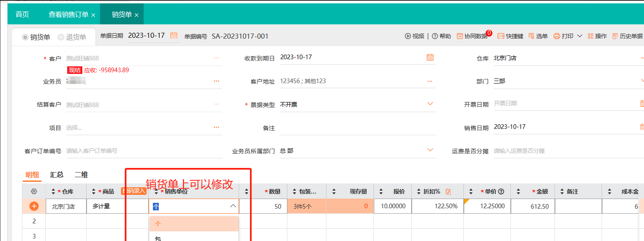This screenshot has width=644, height=241.
Task: Select the 退货单 radio button
Action: [x=61, y=37]
